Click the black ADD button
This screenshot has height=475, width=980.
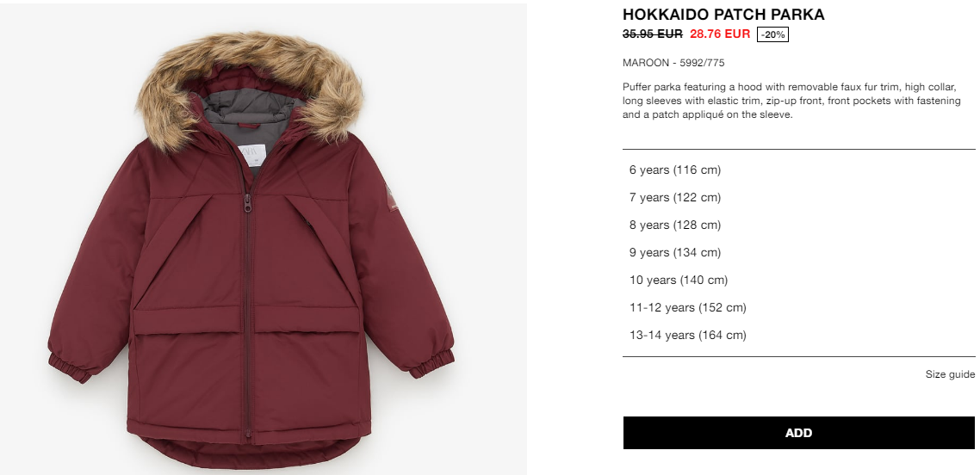(x=799, y=433)
